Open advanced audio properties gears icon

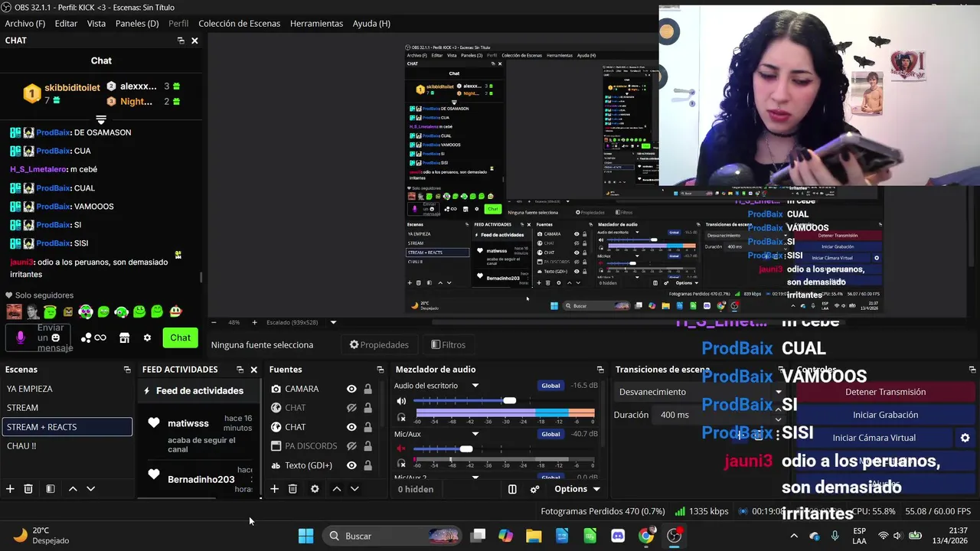(x=535, y=489)
